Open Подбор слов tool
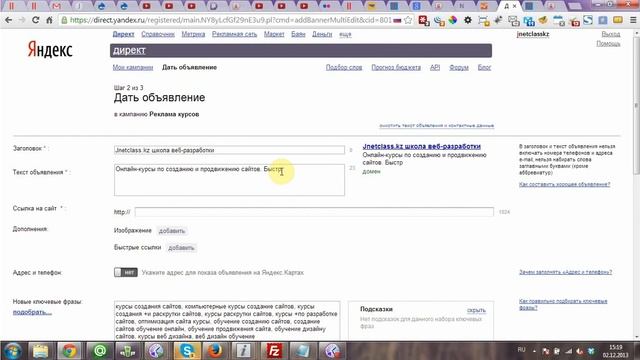This screenshot has width=640, height=360. click(344, 67)
